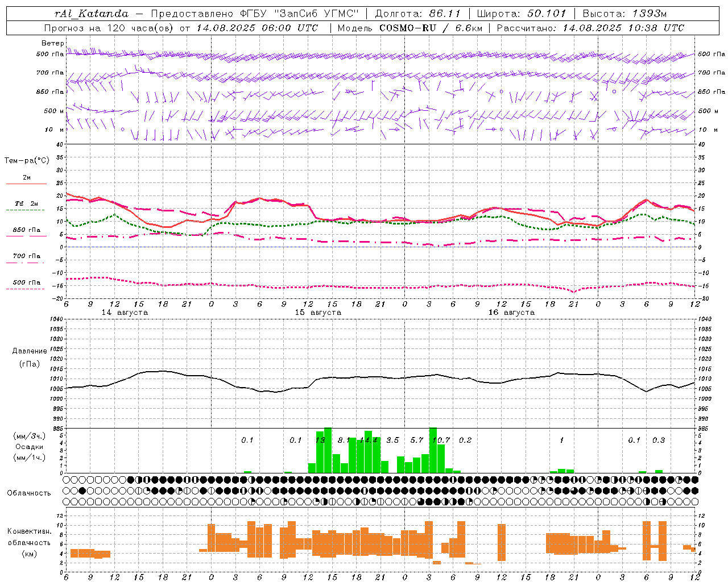Click the 500 гПа temperature legend entry
Image resolution: width=728 pixels, height=582 pixels.
coord(27,282)
